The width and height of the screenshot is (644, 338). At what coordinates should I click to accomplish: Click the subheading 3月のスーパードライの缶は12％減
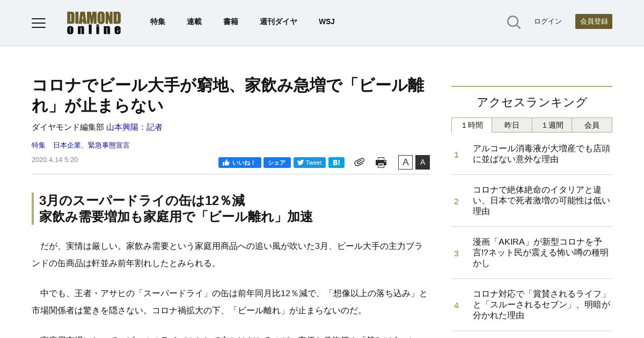142,201
